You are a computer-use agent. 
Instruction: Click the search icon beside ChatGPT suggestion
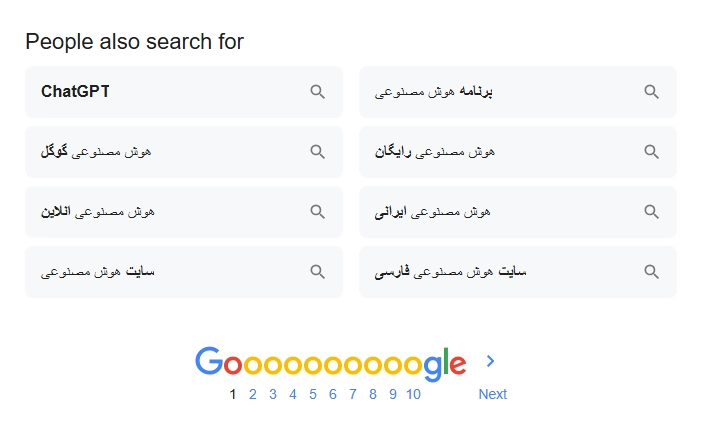(317, 92)
